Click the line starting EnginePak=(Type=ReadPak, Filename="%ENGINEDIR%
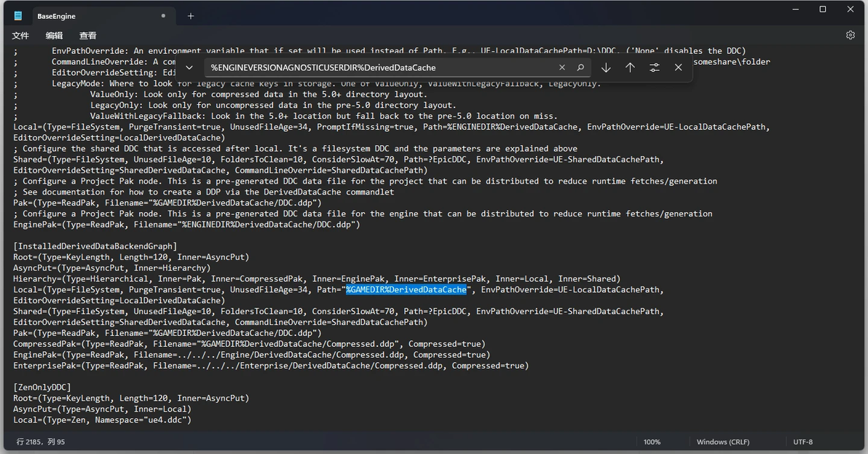This screenshot has height=454, width=868. (186, 224)
